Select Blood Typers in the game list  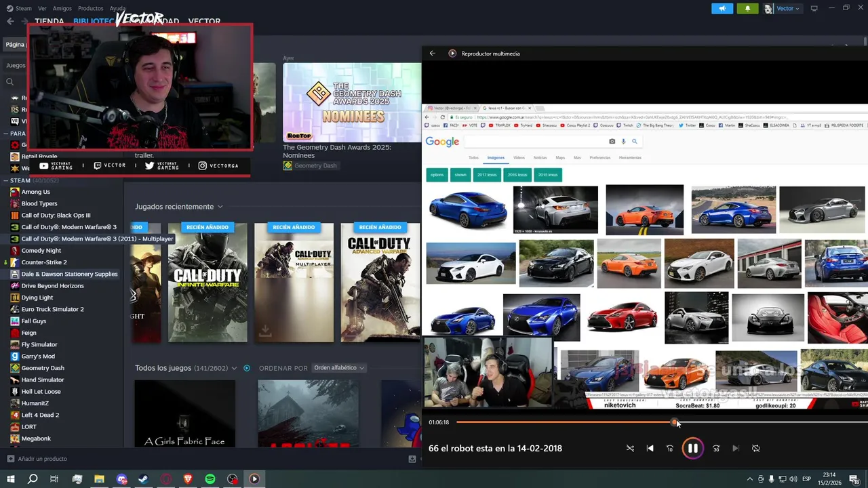pyautogui.click(x=39, y=203)
